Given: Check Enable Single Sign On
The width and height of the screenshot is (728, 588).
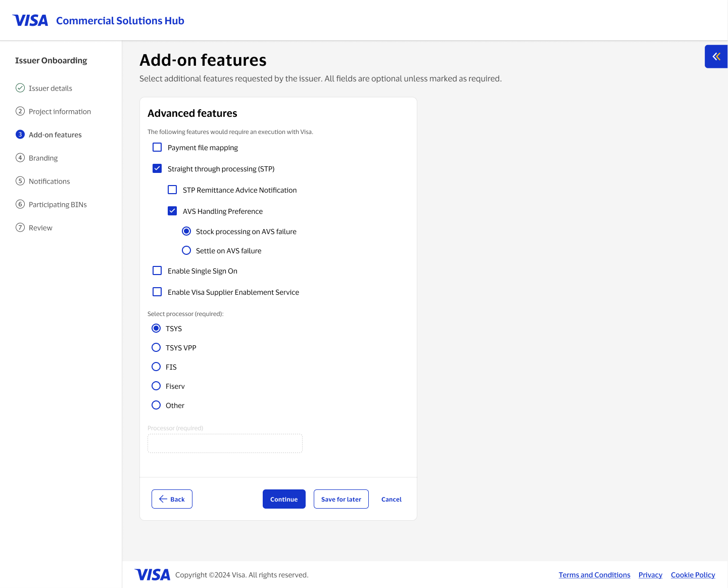Looking at the screenshot, I should pyautogui.click(x=157, y=270).
